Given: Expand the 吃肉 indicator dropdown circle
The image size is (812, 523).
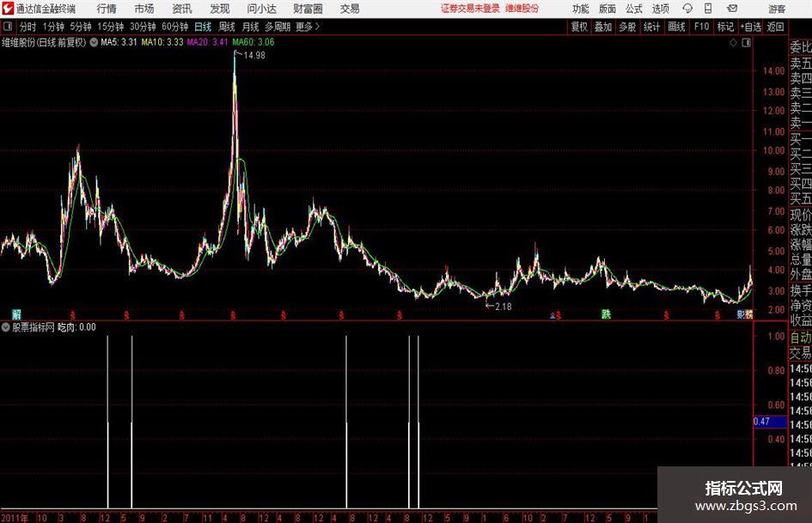Looking at the screenshot, I should pyautogui.click(x=6, y=327).
